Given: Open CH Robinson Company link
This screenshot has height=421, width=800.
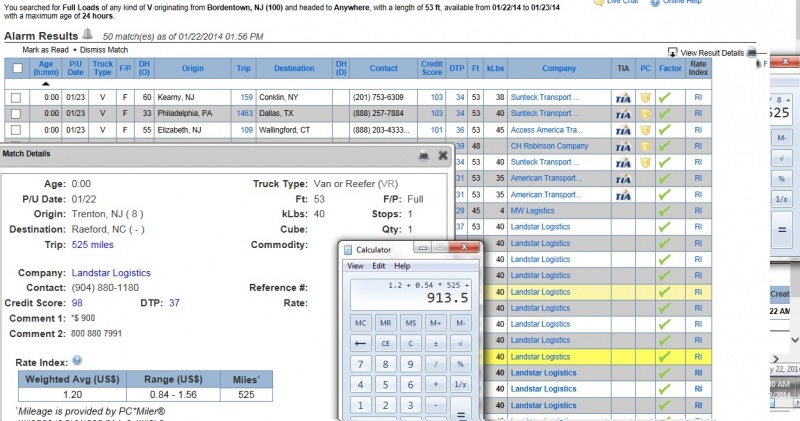Looking at the screenshot, I should coord(549,146).
